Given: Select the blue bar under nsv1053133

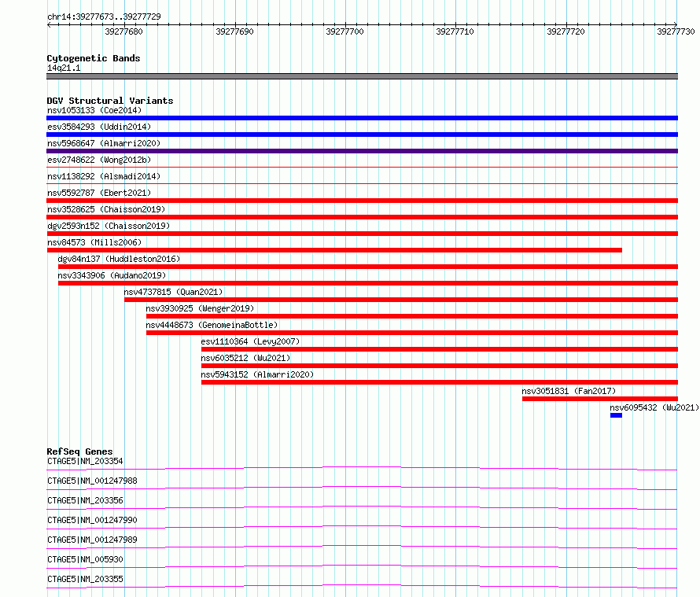Looking at the screenshot, I should [362, 118].
